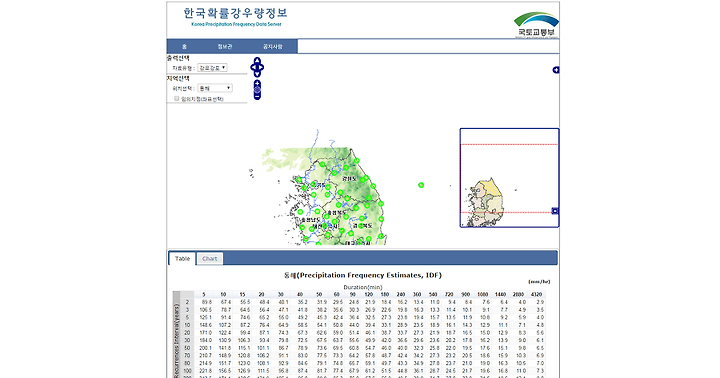
Task: Switch to the Chart tab
Action: click(x=210, y=259)
